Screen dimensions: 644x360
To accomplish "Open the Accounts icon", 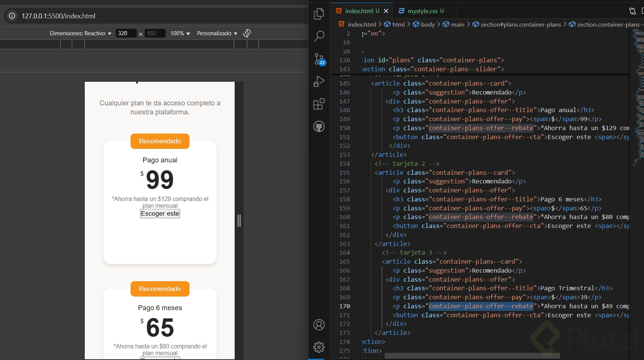I will pos(319,325).
